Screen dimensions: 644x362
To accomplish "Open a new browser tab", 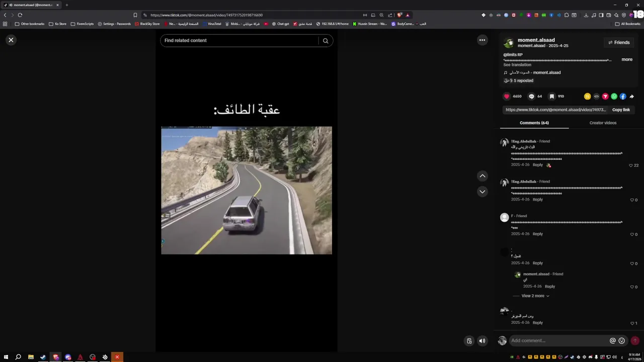I will point(66,5).
